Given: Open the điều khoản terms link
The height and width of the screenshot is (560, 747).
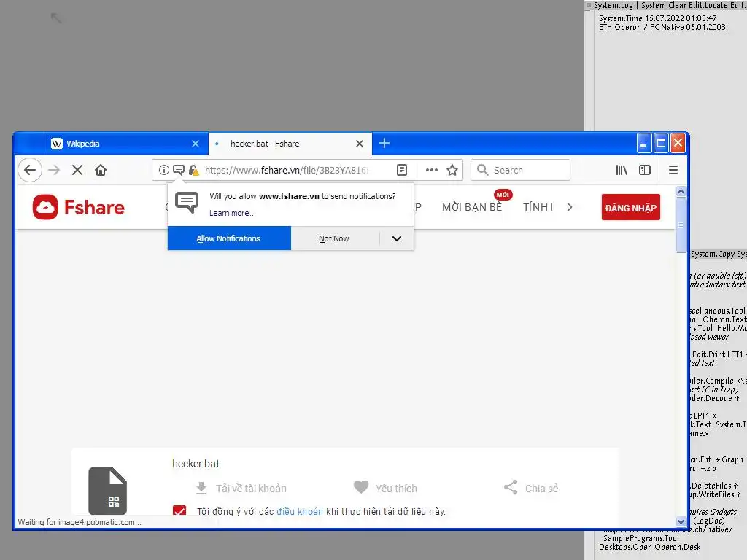Looking at the screenshot, I should (300, 511).
